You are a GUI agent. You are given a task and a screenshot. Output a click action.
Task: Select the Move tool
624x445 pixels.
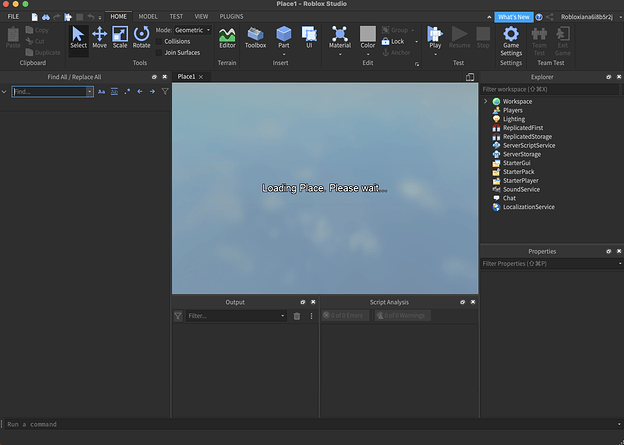99,37
